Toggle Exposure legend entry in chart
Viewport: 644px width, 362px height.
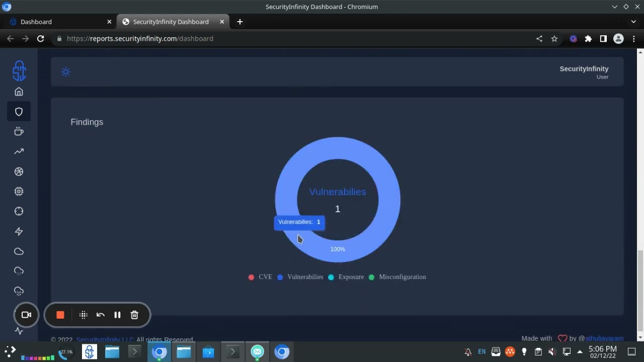point(346,277)
